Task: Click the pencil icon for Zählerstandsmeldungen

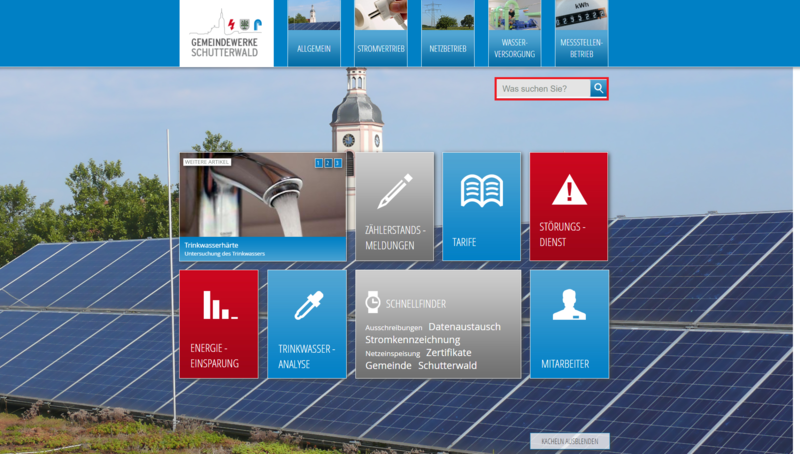Action: (x=395, y=191)
